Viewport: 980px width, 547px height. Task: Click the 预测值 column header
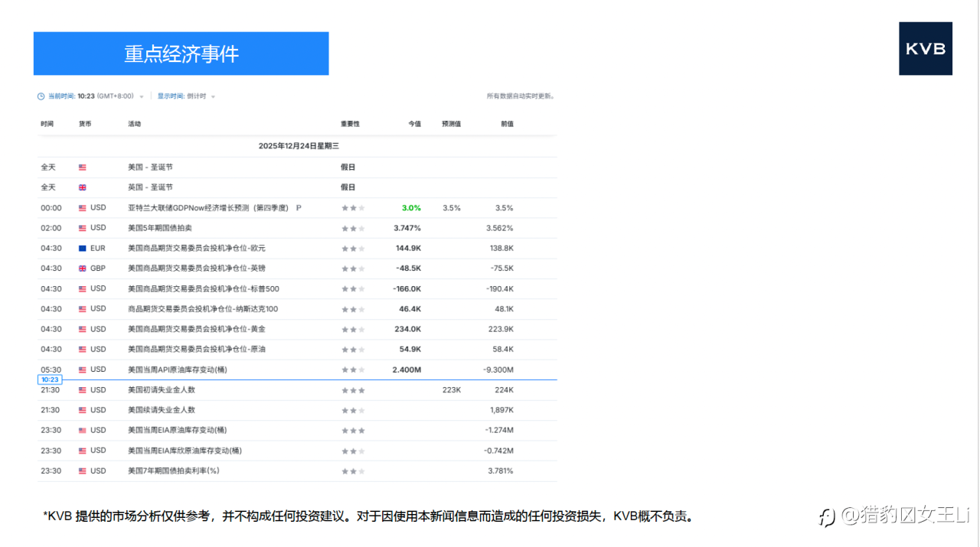(x=451, y=124)
